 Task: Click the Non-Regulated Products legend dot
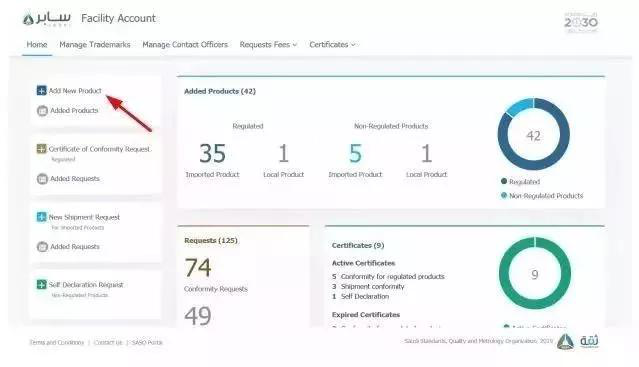tap(504, 195)
